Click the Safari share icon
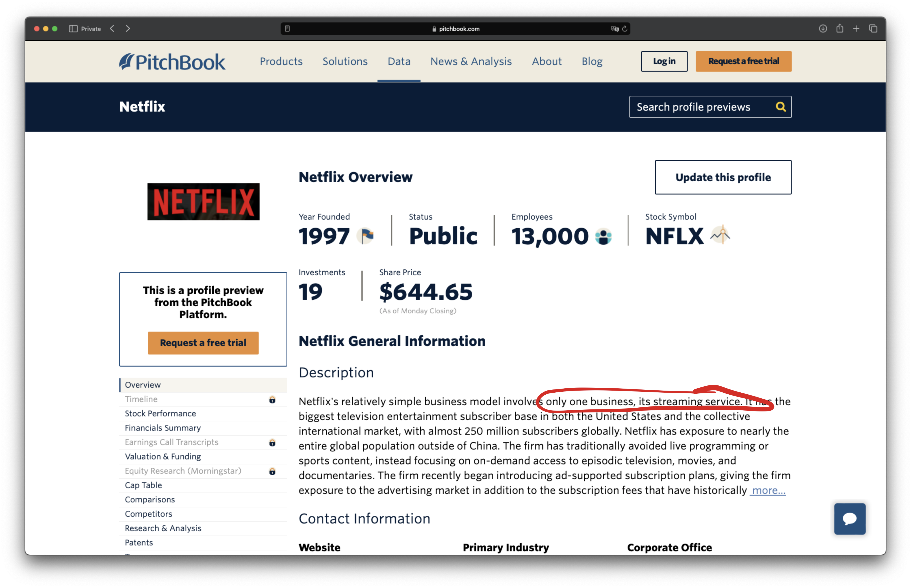This screenshot has height=588, width=911. pyautogui.click(x=839, y=29)
